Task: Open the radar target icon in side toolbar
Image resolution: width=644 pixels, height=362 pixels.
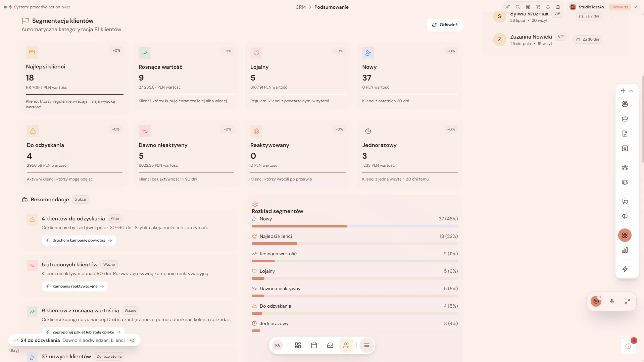Action: (625, 104)
